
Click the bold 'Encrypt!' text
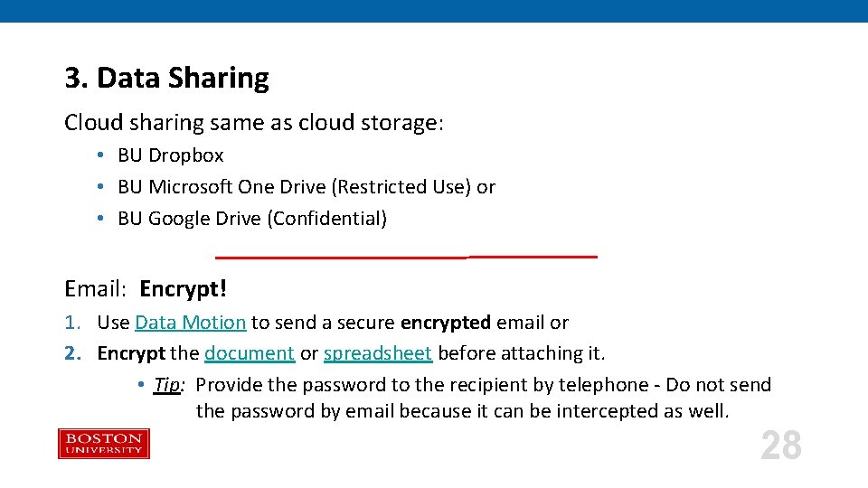click(x=183, y=289)
